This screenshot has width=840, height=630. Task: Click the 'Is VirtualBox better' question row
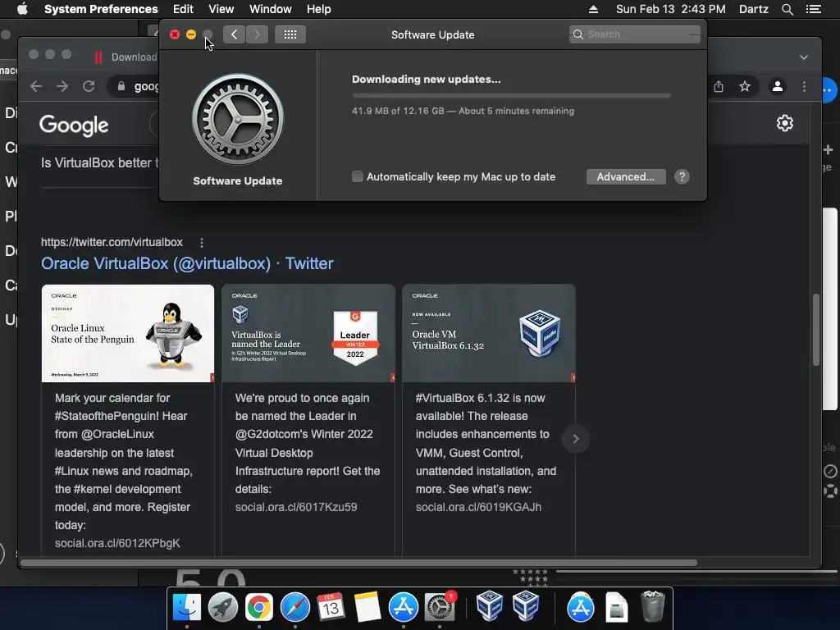coord(99,163)
